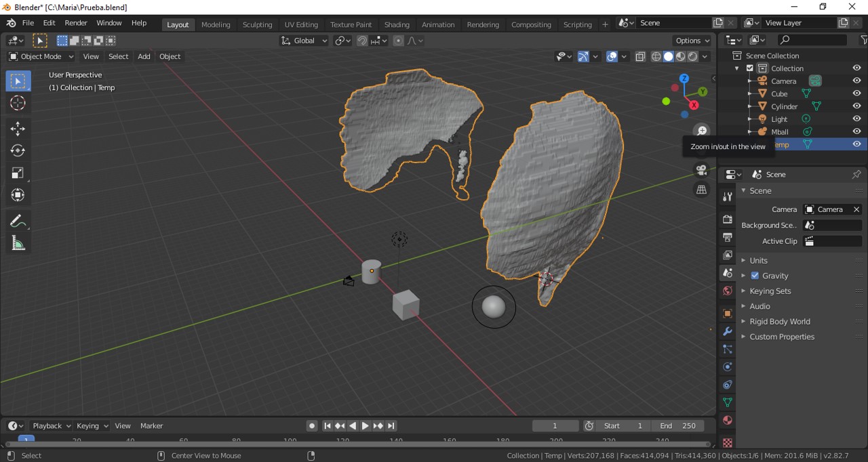
Task: Choose the 3D Cursor tool
Action: (18, 103)
